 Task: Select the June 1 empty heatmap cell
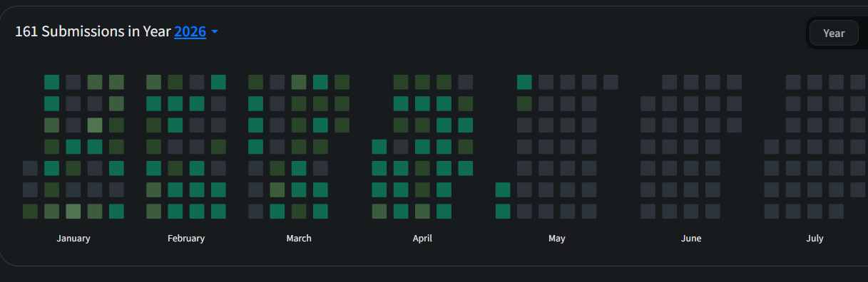pos(648,103)
